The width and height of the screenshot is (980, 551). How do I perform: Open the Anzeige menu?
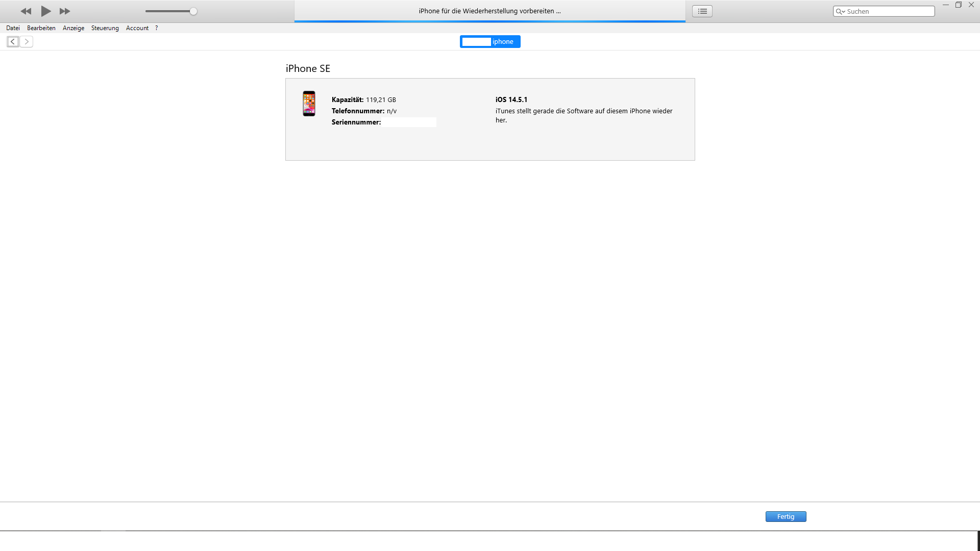pos(73,28)
